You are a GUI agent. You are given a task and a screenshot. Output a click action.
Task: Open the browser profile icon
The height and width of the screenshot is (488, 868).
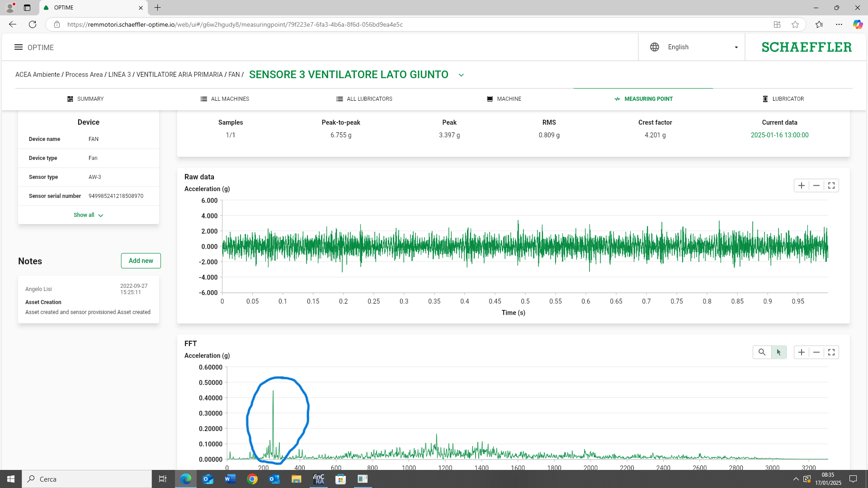pos(10,8)
